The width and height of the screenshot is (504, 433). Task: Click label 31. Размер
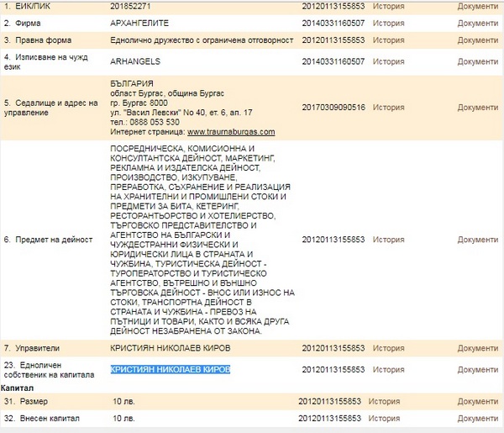coord(26,402)
